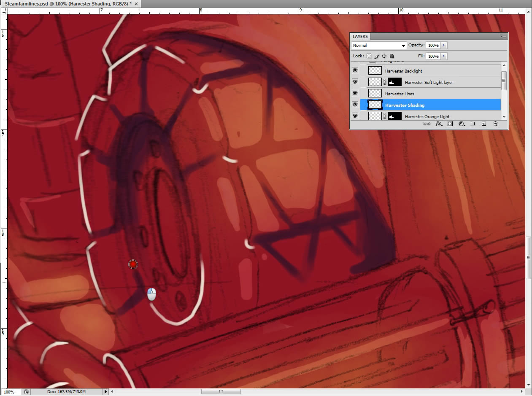
Task: Hide the Harvester Lines layer
Action: pos(355,93)
